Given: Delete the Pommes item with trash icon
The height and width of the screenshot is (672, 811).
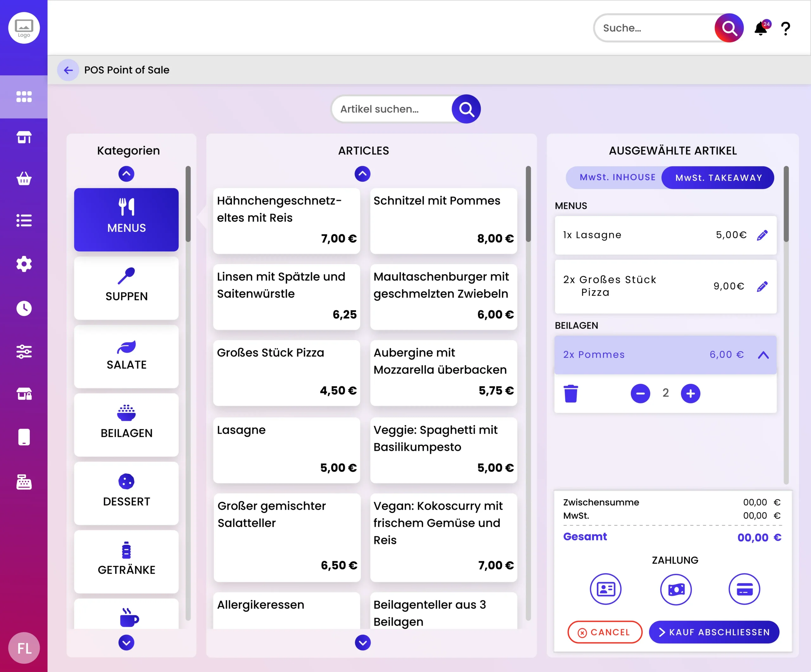Looking at the screenshot, I should point(571,393).
